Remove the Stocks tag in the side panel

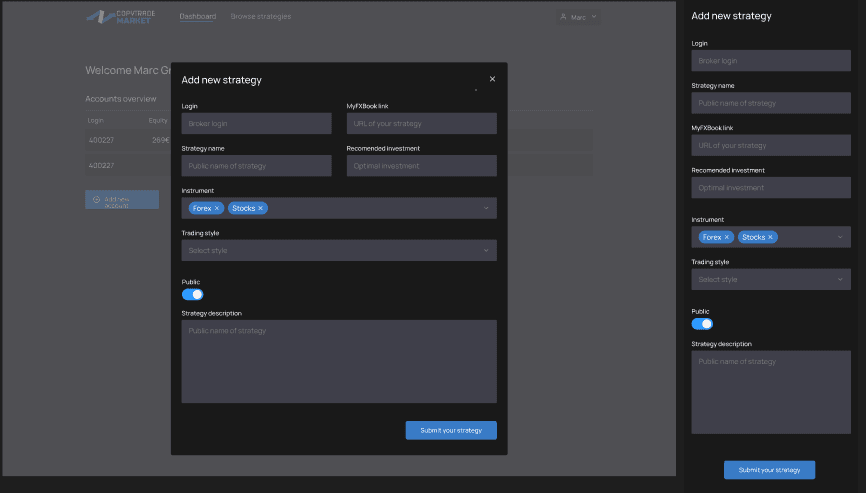pyautogui.click(x=770, y=237)
